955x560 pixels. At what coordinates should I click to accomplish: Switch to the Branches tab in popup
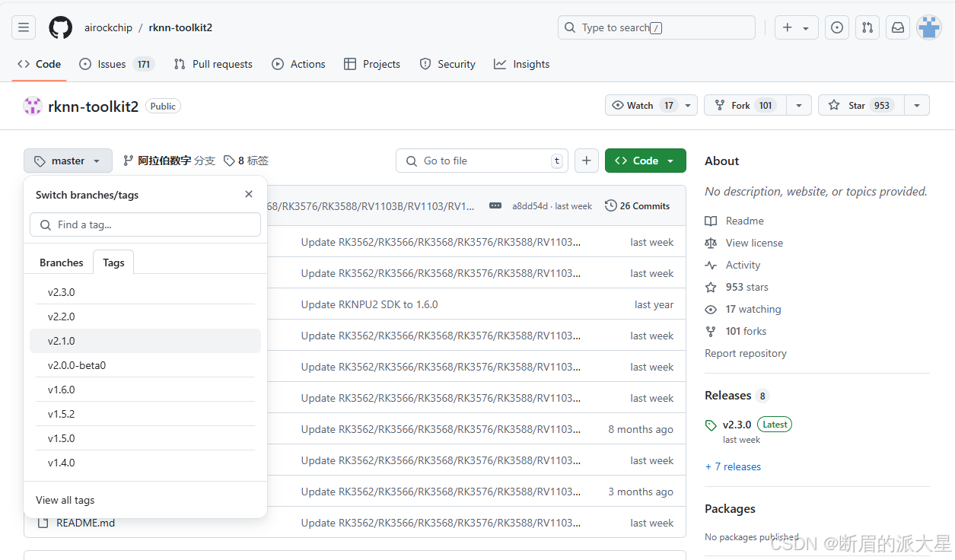62,262
